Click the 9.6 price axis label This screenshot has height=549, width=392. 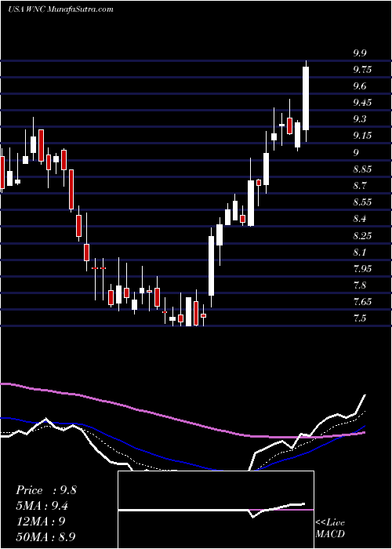pos(360,86)
